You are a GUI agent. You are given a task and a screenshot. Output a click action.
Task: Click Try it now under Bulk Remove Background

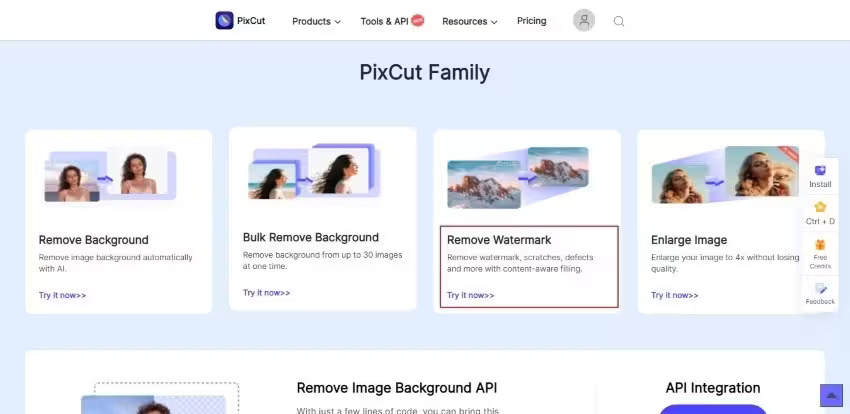266,293
